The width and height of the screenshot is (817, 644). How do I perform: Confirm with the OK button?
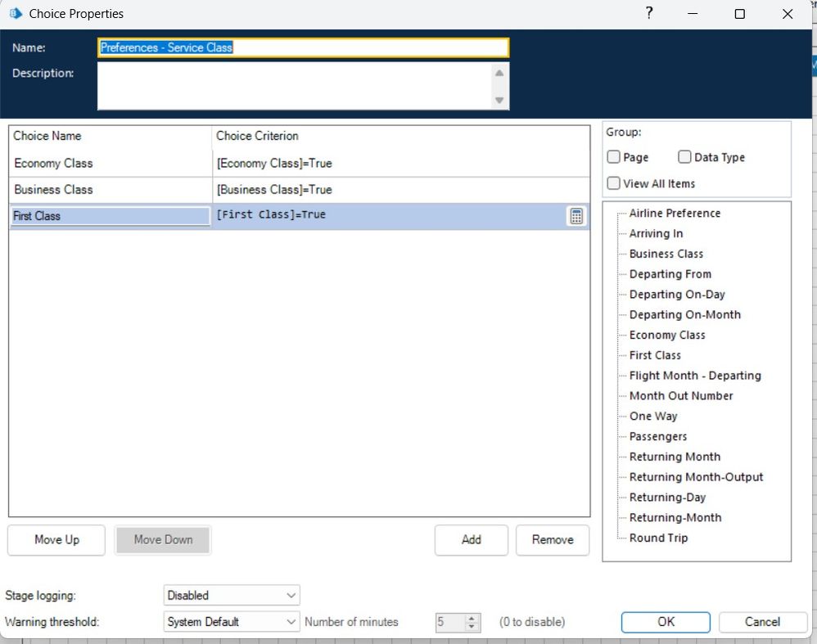666,622
